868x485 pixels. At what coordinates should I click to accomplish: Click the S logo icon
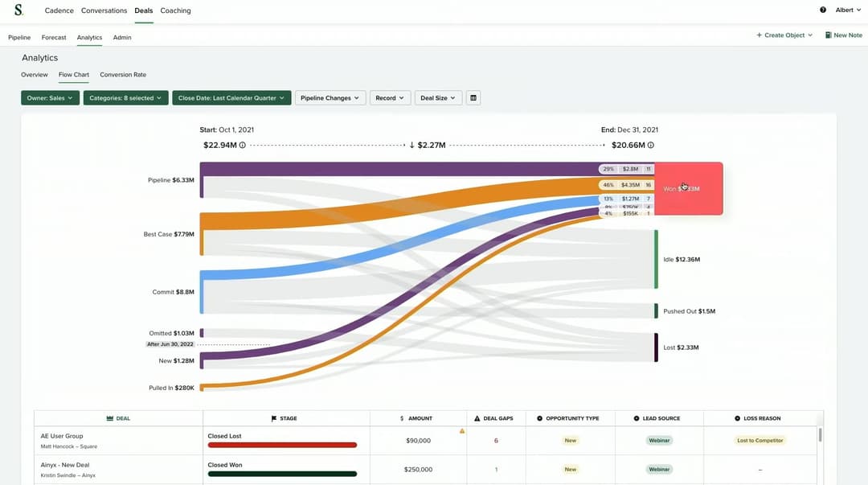18,10
